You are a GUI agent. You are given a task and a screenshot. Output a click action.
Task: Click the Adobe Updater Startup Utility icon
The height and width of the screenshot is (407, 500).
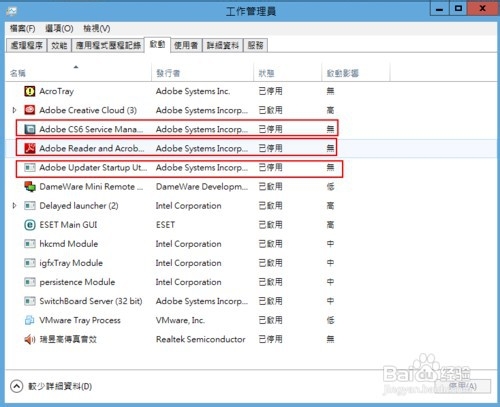pyautogui.click(x=30, y=167)
